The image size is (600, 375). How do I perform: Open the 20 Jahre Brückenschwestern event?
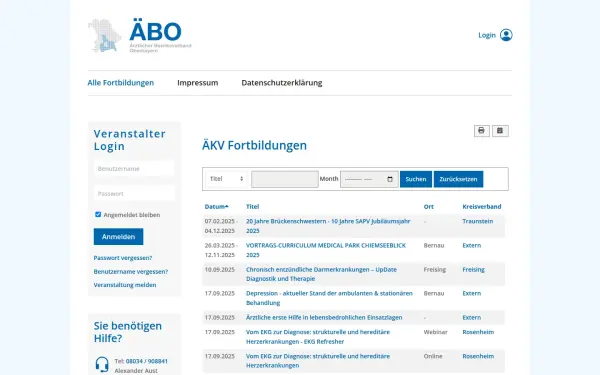[328, 226]
